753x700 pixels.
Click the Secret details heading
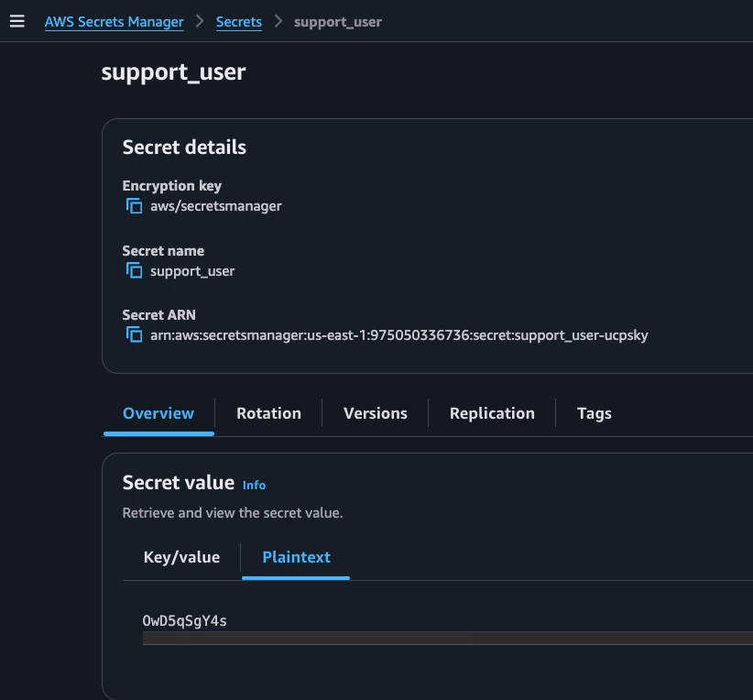click(x=184, y=147)
